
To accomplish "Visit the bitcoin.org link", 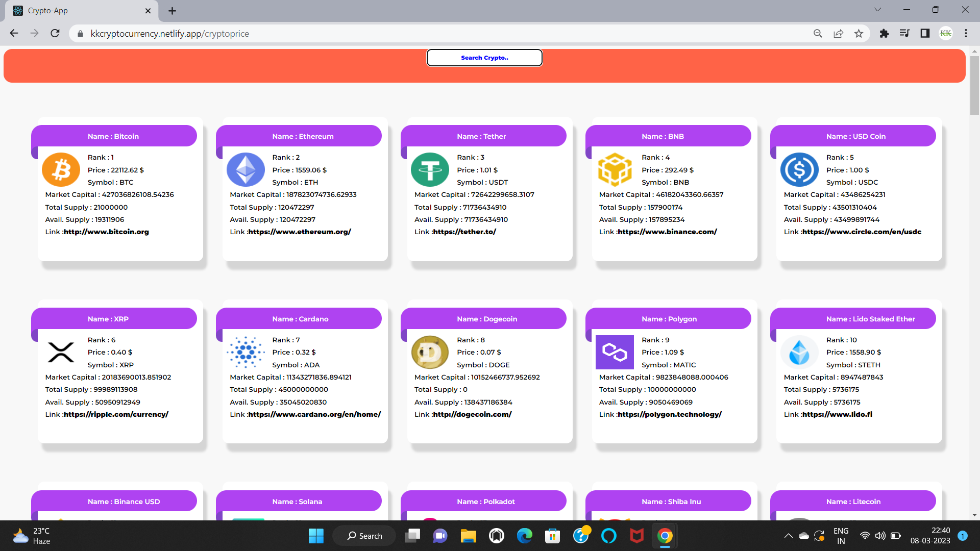I will pyautogui.click(x=107, y=232).
